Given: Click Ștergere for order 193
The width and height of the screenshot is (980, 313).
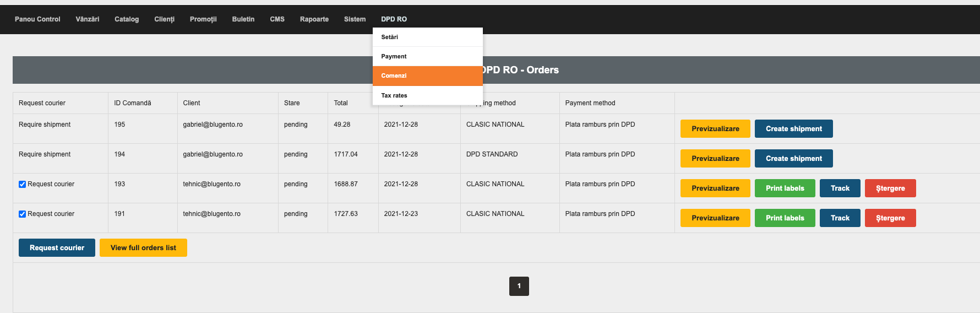Looking at the screenshot, I should coord(890,188).
